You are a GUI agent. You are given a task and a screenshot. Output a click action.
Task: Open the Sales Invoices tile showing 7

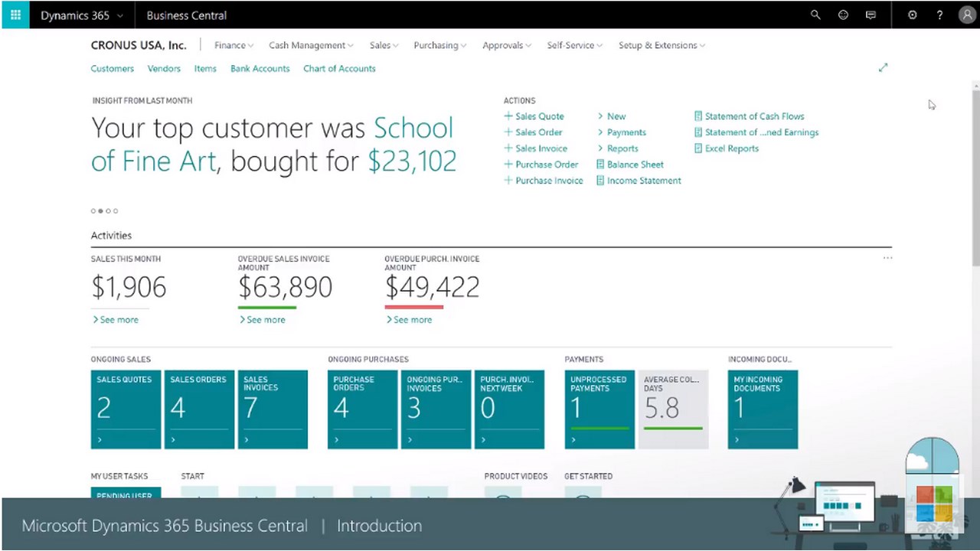coord(273,409)
